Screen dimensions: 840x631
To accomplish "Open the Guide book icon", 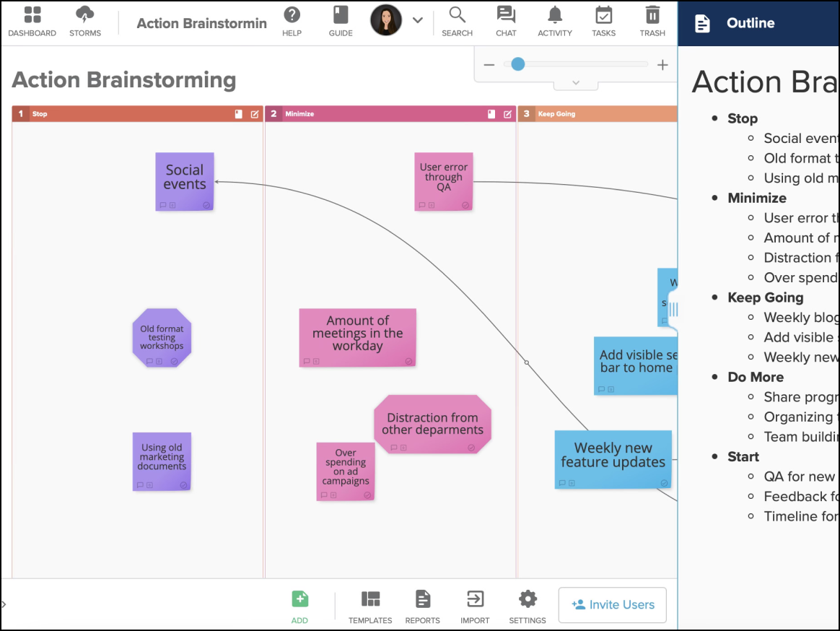I will pyautogui.click(x=341, y=22).
